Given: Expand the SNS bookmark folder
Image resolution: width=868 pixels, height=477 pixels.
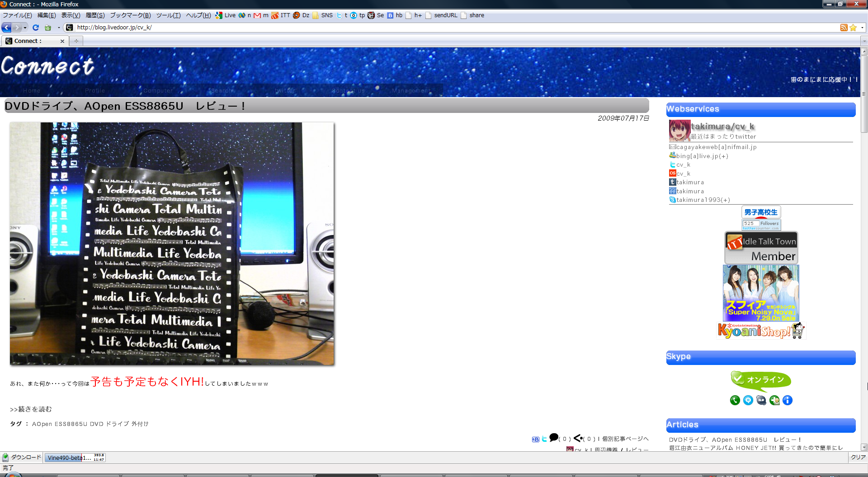Looking at the screenshot, I should [323, 15].
